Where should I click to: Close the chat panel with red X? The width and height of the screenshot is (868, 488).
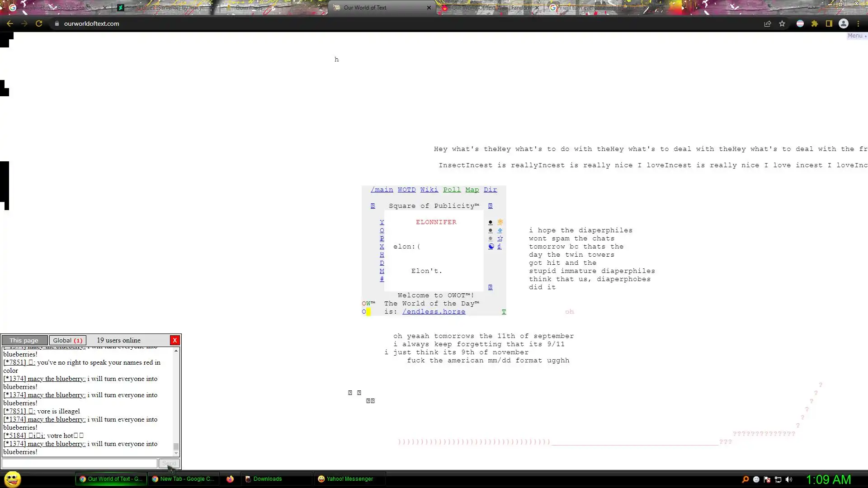175,340
